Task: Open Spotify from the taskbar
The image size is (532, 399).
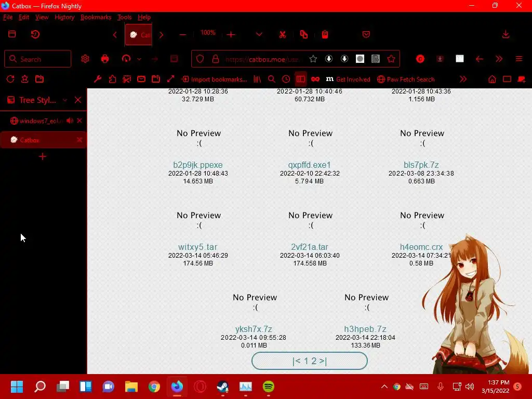Action: (x=269, y=387)
